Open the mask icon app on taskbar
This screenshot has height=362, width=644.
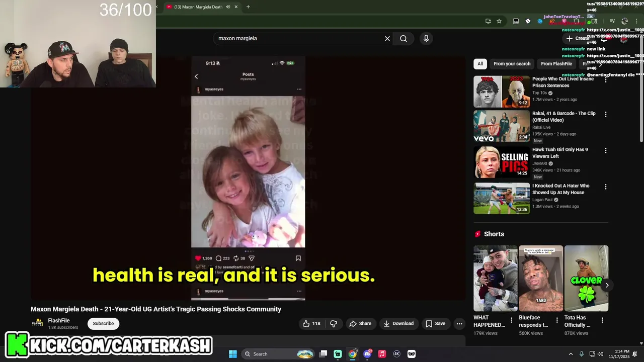click(x=412, y=354)
